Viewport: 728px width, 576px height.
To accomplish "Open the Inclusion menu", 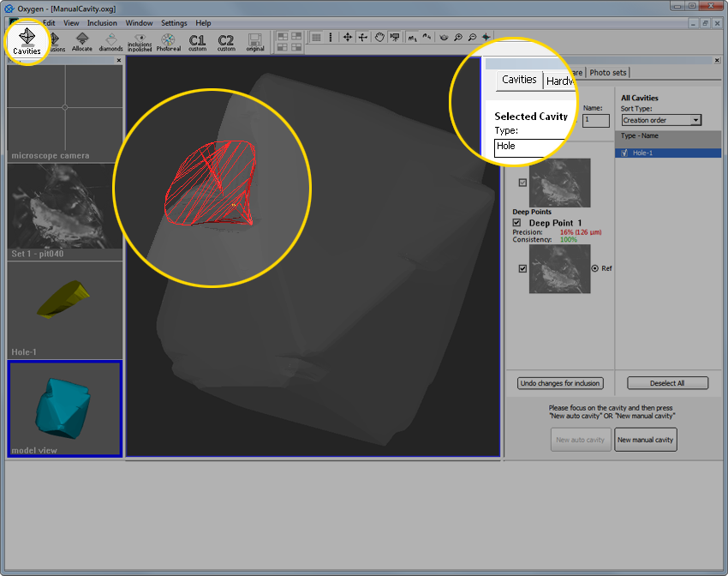I will (102, 23).
